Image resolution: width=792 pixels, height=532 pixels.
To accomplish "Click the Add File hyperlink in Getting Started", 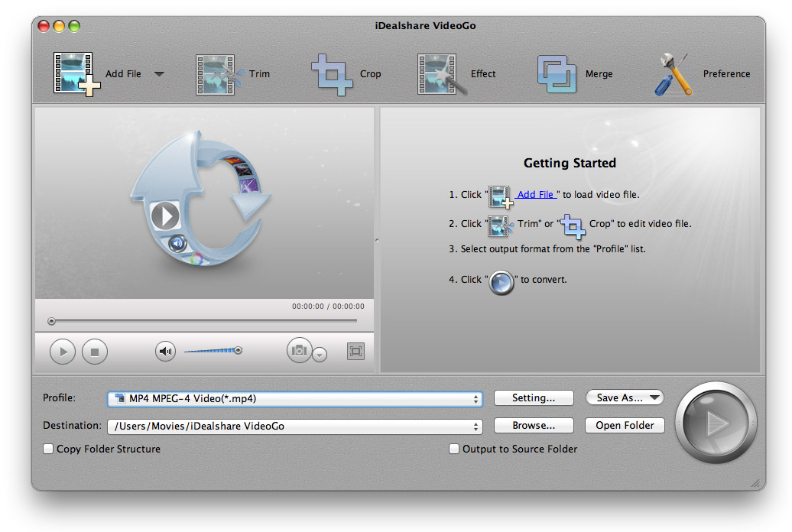I will click(x=536, y=195).
